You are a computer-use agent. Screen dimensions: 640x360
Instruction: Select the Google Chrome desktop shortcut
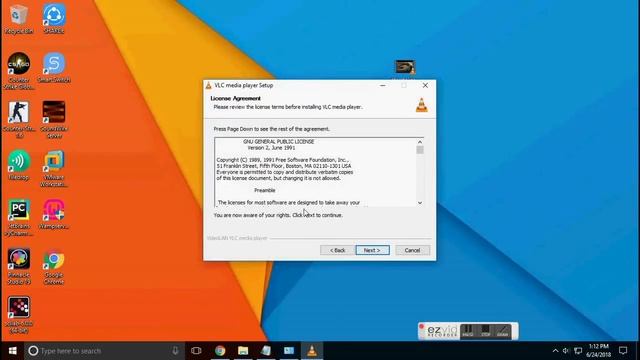(54, 266)
